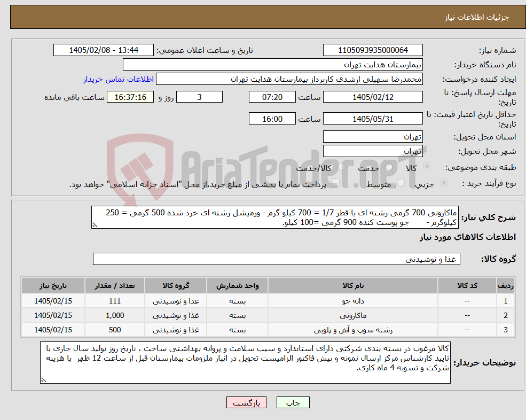Click the تعداد / مقدار column header

click(115, 285)
